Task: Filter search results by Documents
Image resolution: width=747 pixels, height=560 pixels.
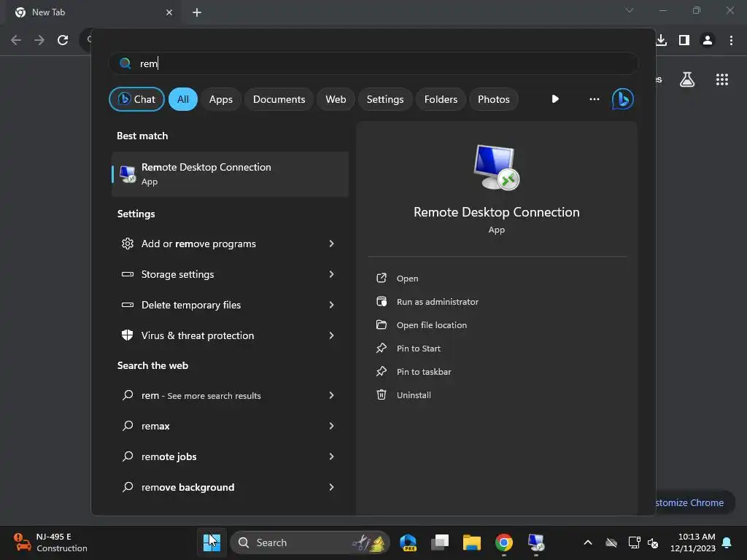Action: click(279, 99)
